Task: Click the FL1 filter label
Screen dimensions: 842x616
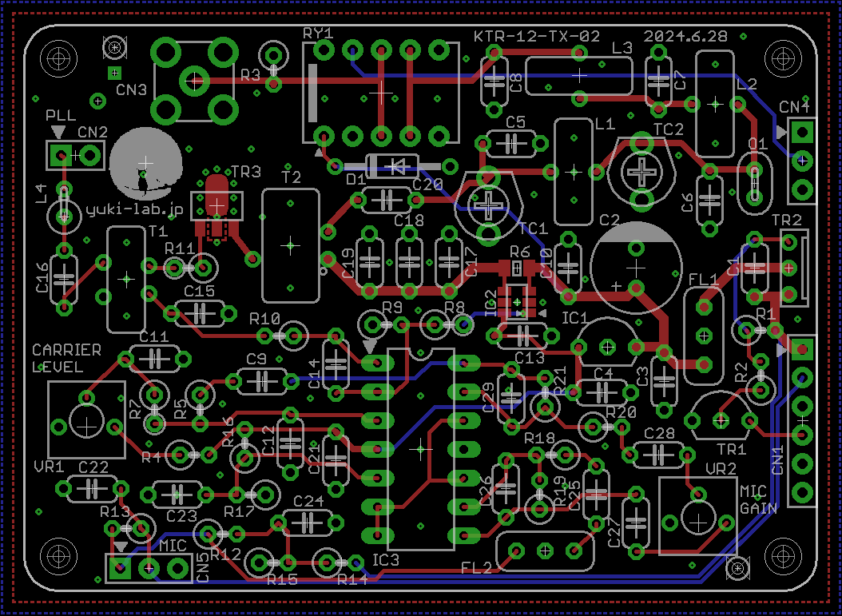Action: click(703, 280)
